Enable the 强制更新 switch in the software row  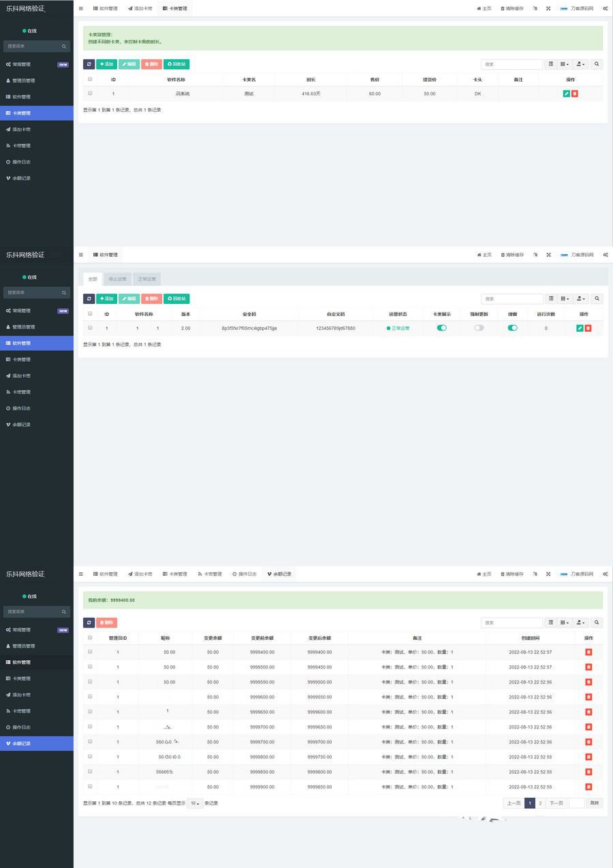tap(479, 328)
